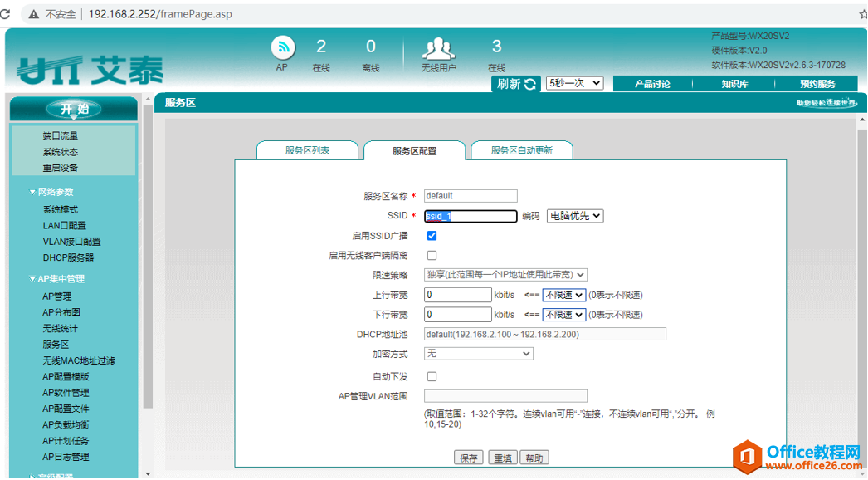Open 产品讨论 top menu
This screenshot has width=868, height=480.
point(652,84)
